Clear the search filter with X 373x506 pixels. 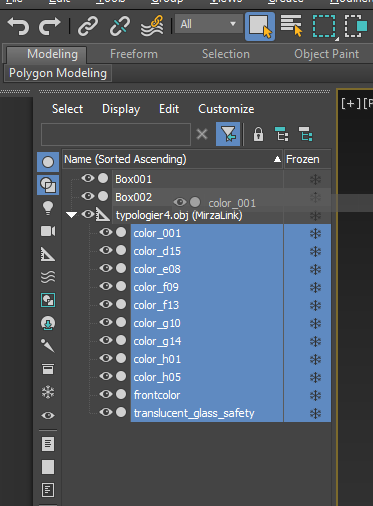(202, 134)
